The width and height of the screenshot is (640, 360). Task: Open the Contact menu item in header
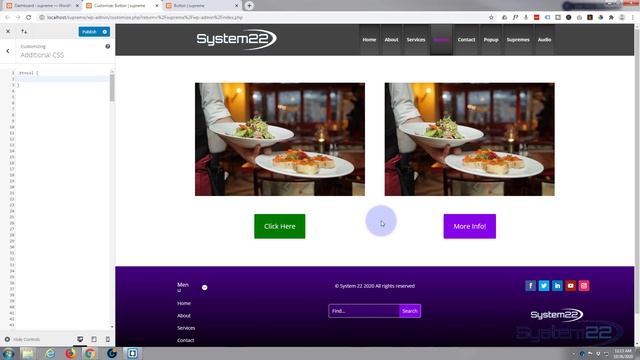[466, 40]
